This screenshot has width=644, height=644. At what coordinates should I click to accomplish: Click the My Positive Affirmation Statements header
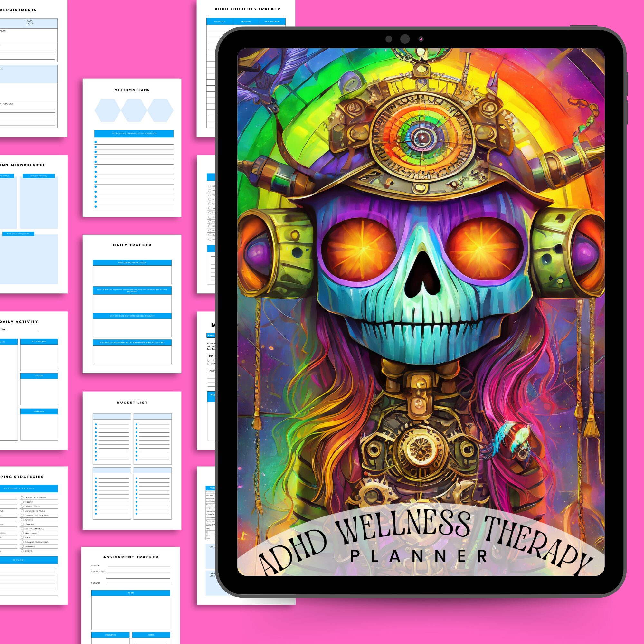(134, 134)
